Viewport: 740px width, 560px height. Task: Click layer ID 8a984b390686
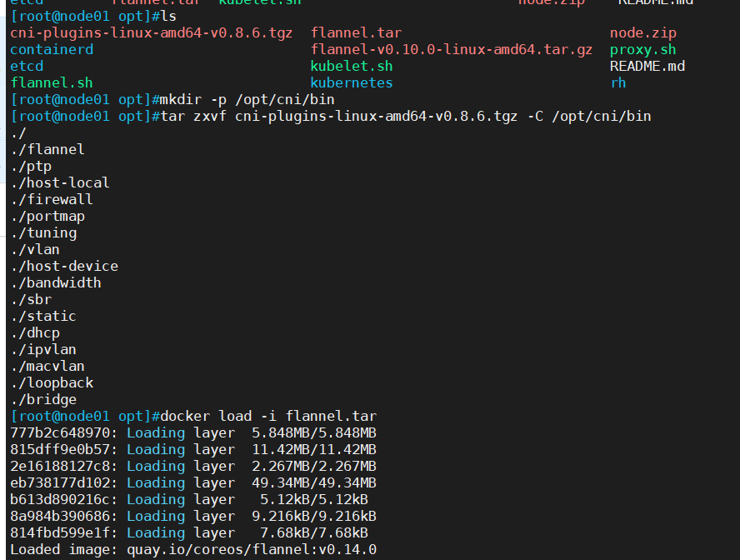coord(60,516)
